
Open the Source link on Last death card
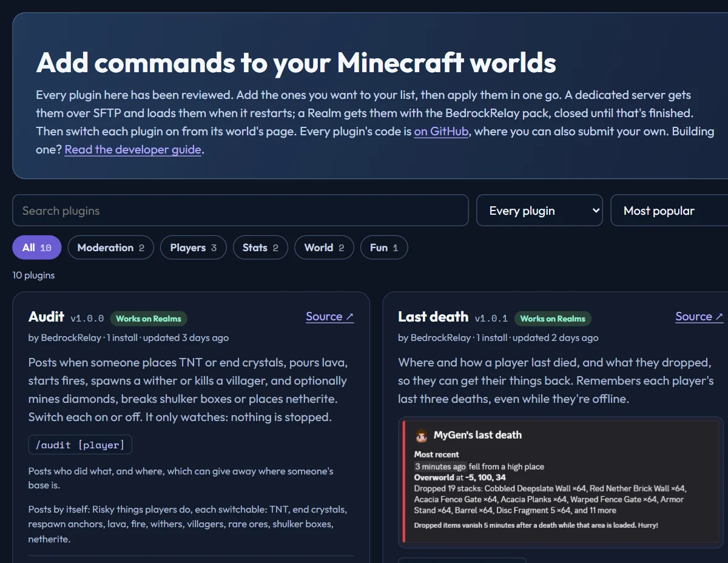click(699, 316)
